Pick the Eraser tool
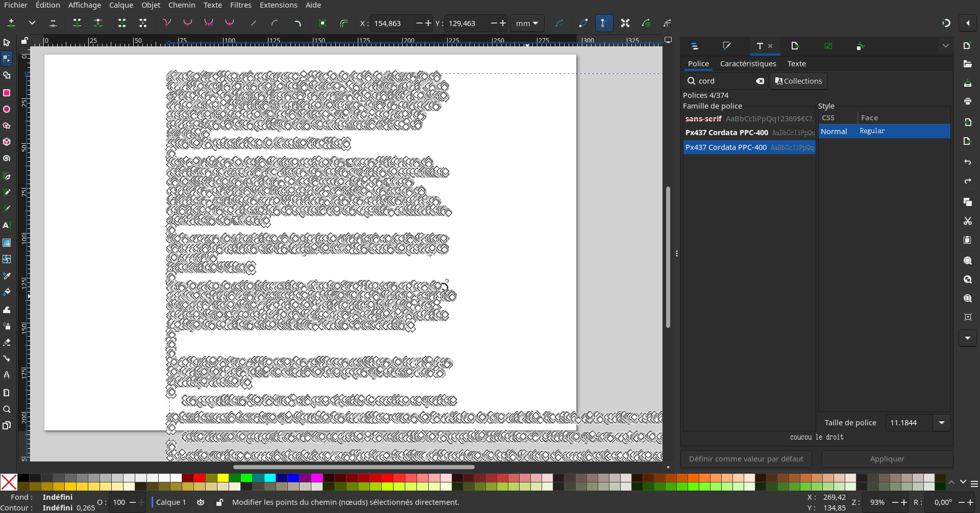 7,343
